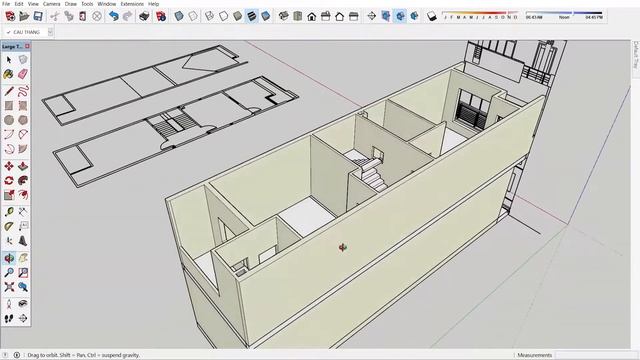Select the Move tool

(9, 166)
